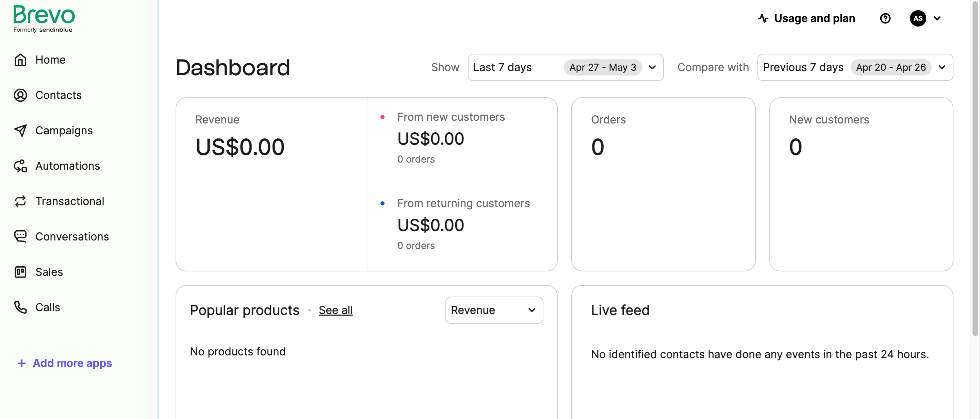Click the Automations workflow icon
Viewport: 980px width, 419px height.
pos(20,166)
